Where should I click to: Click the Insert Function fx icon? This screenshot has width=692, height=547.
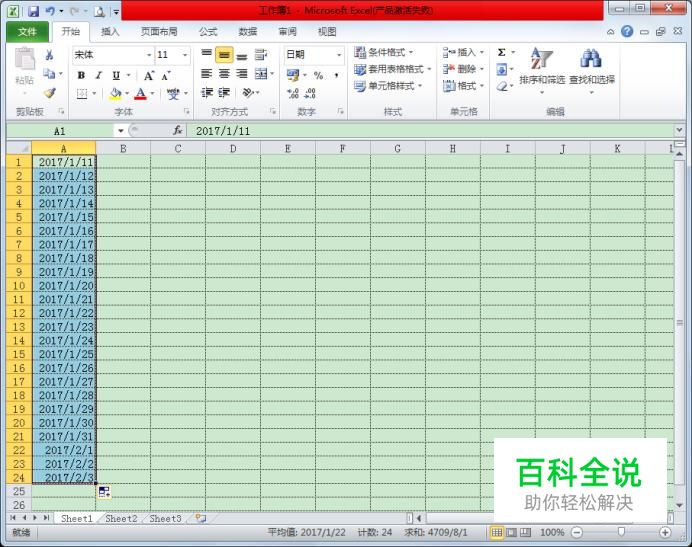click(x=177, y=131)
